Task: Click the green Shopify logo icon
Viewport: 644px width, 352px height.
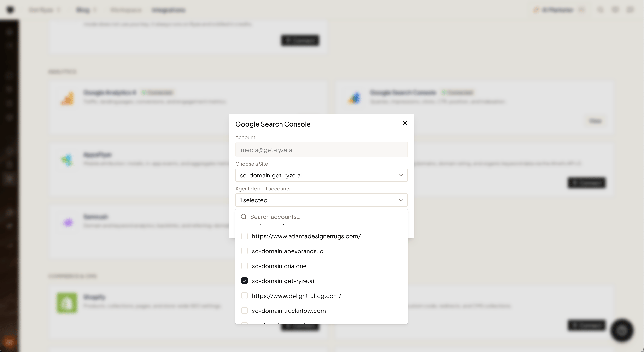Action: coord(67,303)
